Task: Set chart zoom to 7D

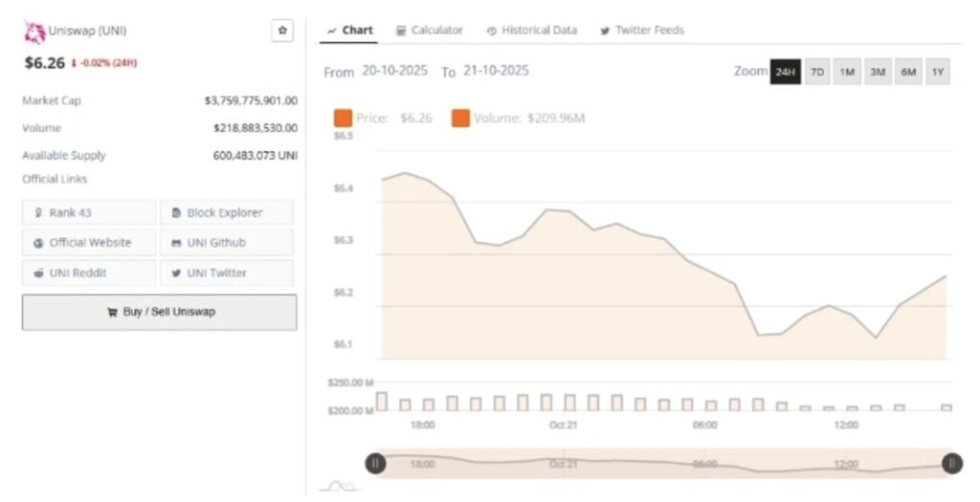Action: point(816,72)
